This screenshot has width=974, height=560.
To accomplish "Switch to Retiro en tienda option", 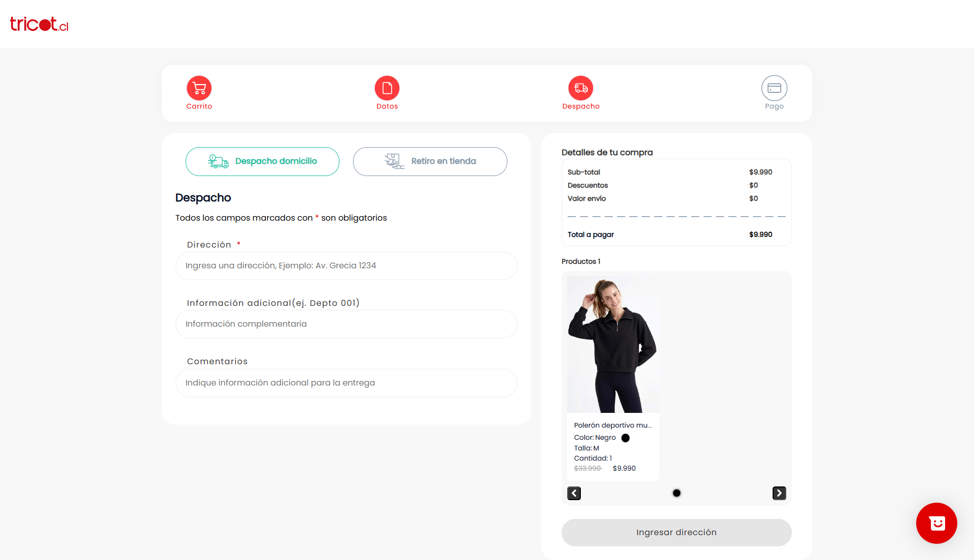I will [430, 161].
